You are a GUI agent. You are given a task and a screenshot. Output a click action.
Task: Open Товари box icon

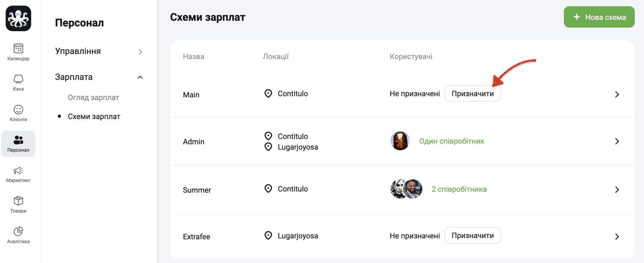tap(18, 201)
